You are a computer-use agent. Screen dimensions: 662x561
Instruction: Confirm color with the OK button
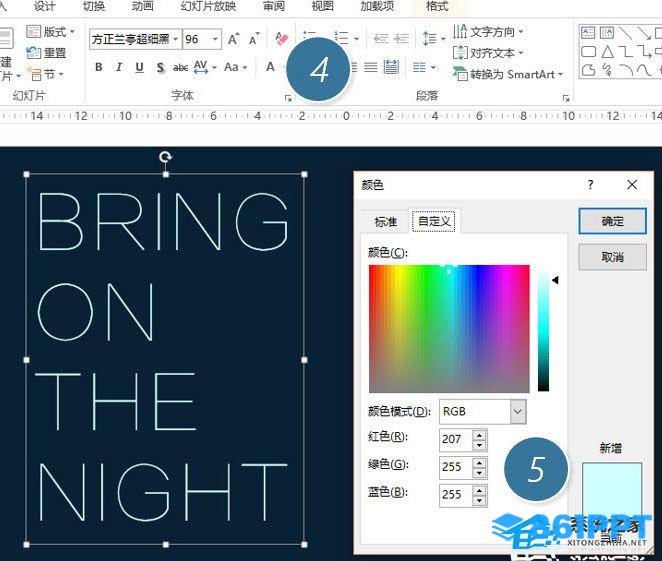point(612,221)
